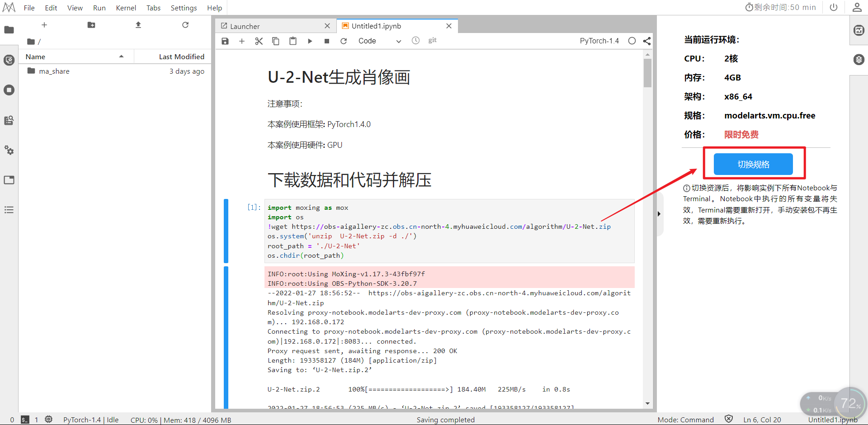Viewport: 868px width, 425px height.
Task: Collapse the first code cell input
Action: (x=226, y=231)
